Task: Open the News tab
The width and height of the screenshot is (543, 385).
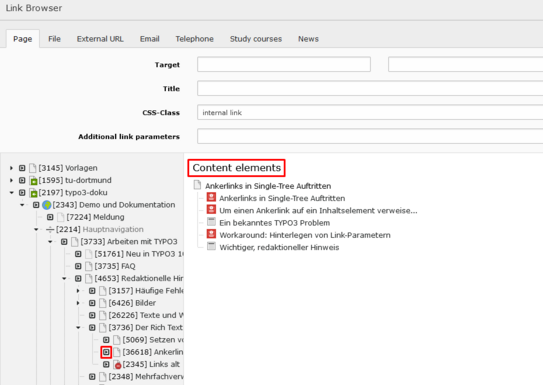Action: tap(308, 39)
